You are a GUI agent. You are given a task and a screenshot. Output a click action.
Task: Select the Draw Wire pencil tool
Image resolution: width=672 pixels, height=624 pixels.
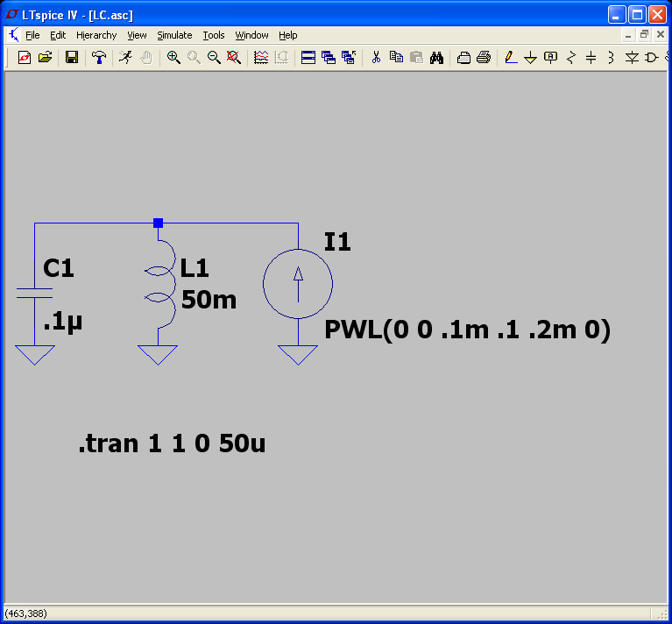tap(511, 58)
